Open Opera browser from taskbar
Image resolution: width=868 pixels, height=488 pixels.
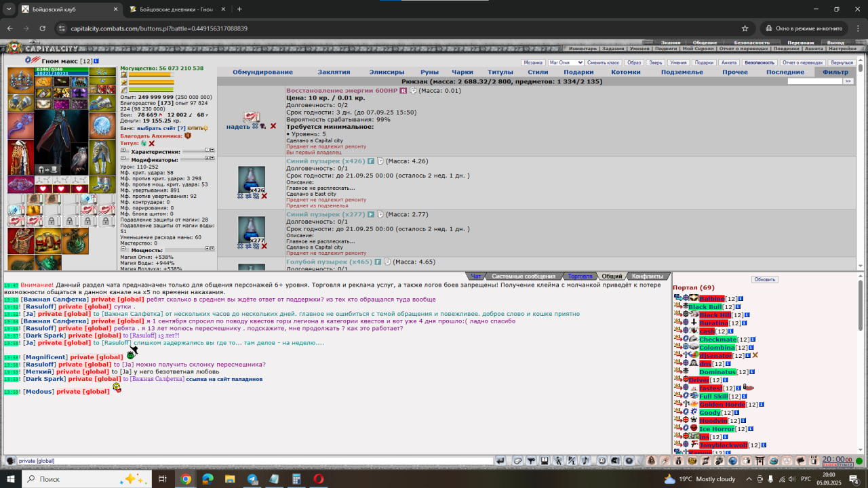318,479
